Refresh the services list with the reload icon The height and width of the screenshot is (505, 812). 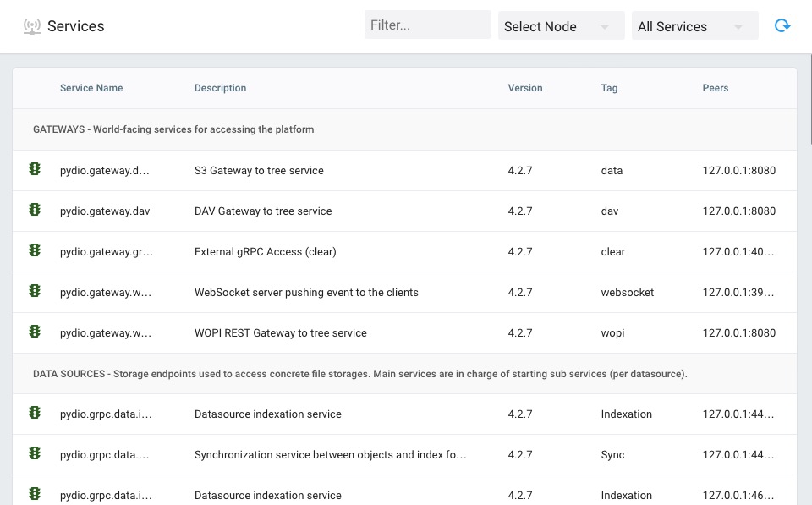pos(782,25)
